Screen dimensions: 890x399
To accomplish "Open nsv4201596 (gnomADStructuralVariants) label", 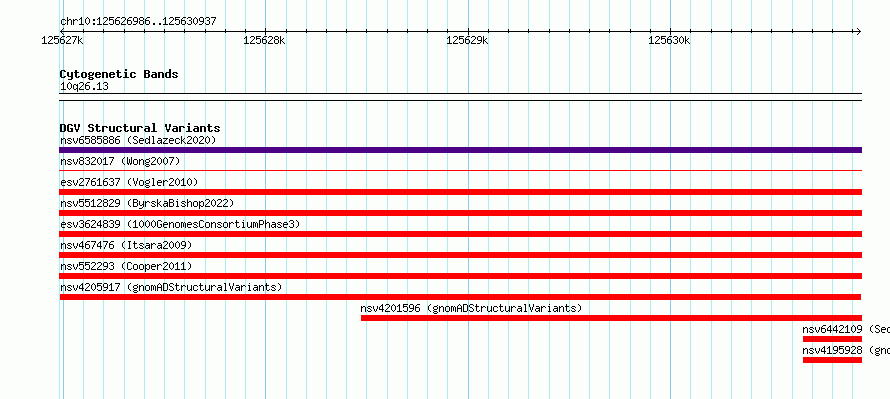I will point(471,308).
